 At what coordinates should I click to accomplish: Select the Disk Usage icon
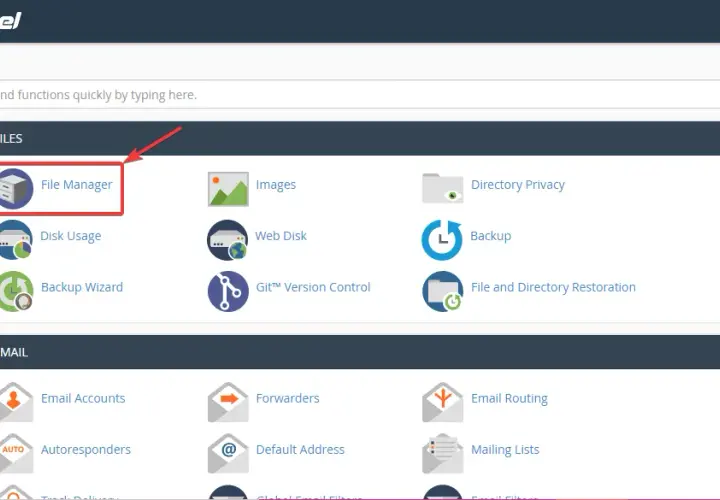(x=16, y=240)
